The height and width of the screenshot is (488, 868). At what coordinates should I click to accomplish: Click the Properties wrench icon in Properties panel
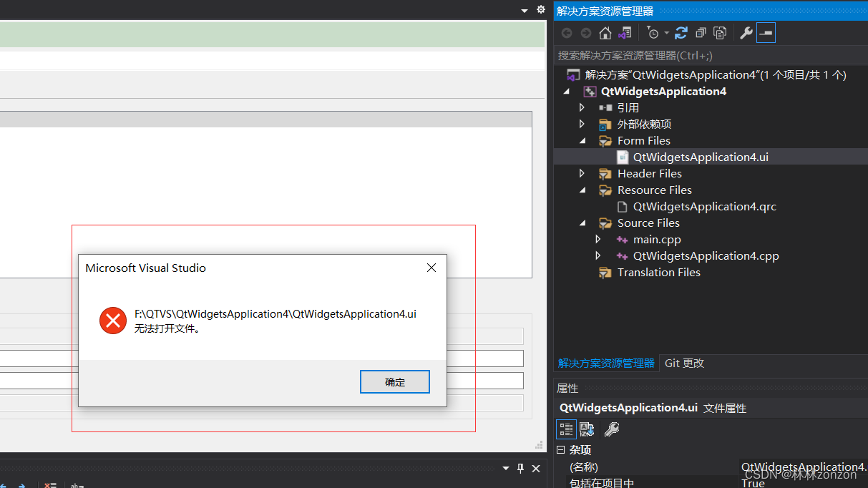612,429
